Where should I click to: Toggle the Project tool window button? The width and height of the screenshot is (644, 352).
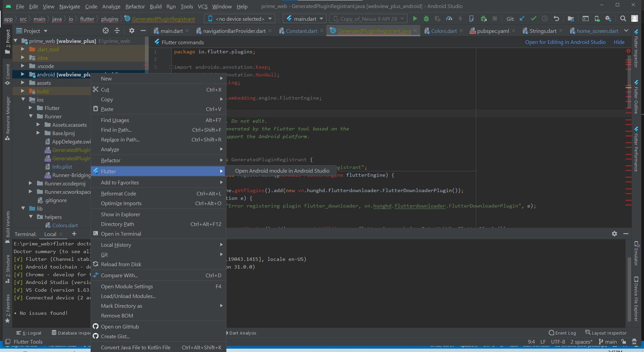click(7, 42)
